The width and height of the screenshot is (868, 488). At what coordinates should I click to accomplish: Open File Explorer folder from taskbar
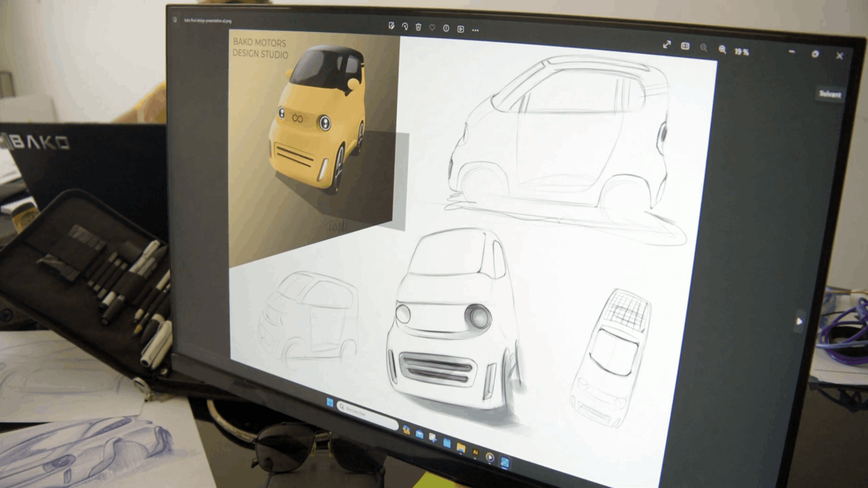pyautogui.click(x=460, y=448)
